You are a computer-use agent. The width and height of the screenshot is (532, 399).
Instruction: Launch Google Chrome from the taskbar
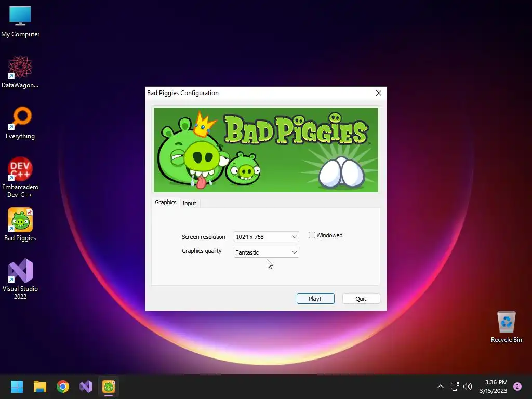click(63, 387)
